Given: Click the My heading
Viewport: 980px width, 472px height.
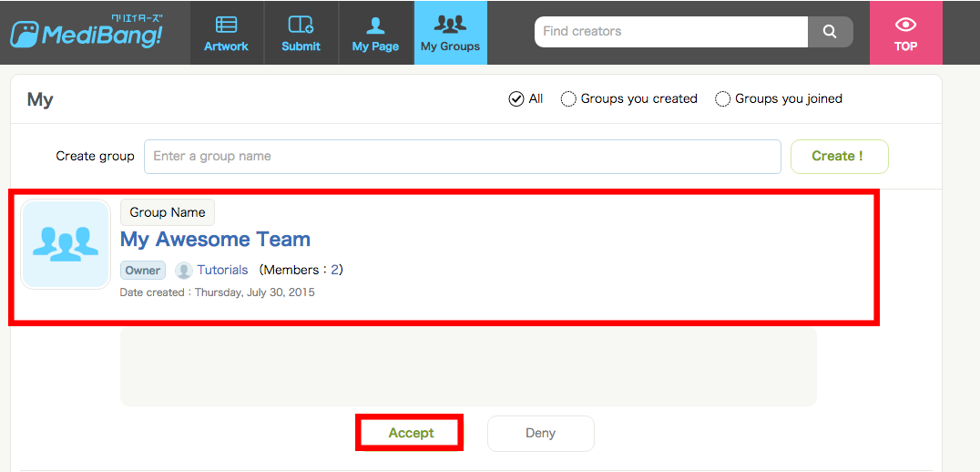Looking at the screenshot, I should point(40,100).
